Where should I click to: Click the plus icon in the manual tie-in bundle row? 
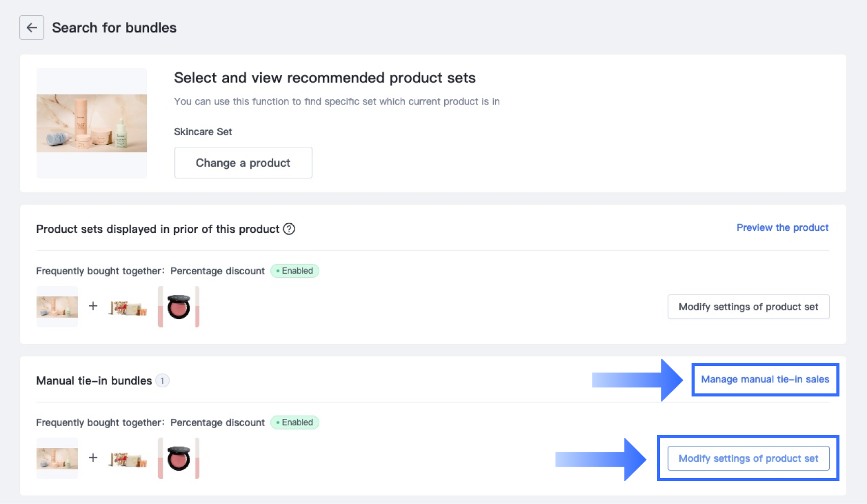[93, 458]
